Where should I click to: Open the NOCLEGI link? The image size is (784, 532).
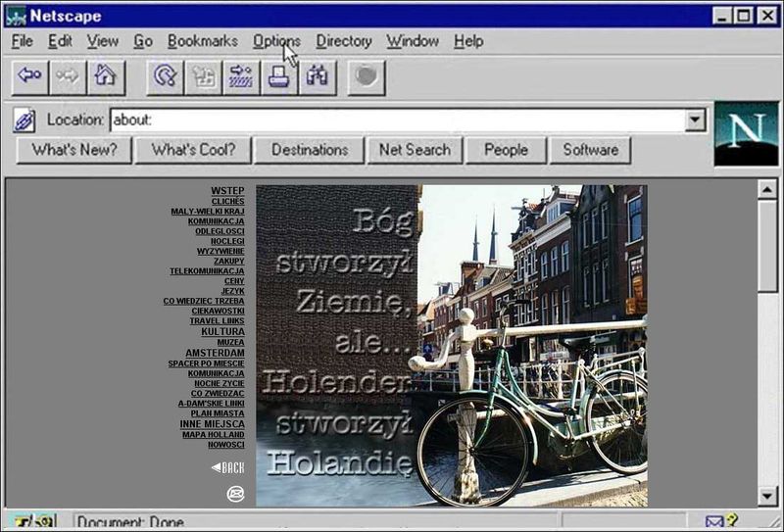coord(227,241)
